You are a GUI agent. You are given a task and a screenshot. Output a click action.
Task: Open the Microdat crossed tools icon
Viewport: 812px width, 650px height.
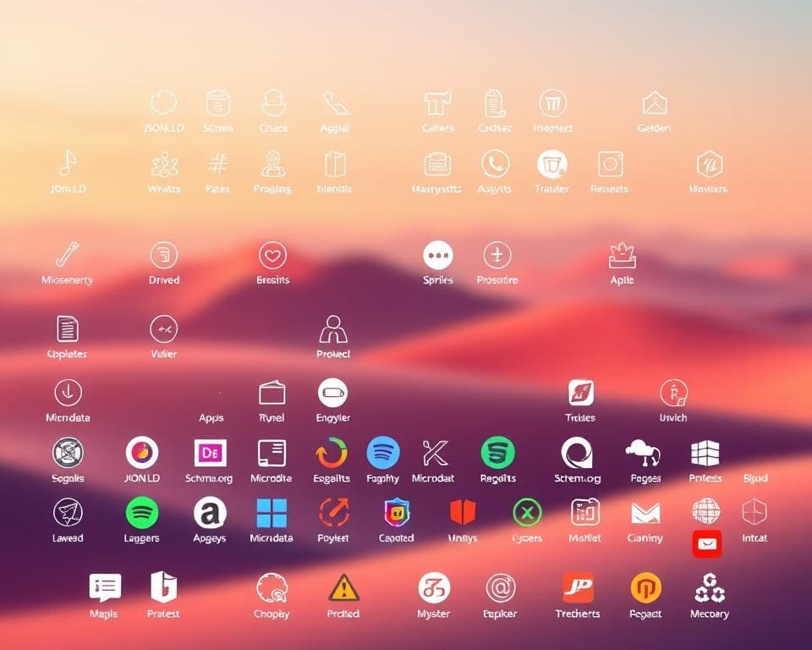435,453
